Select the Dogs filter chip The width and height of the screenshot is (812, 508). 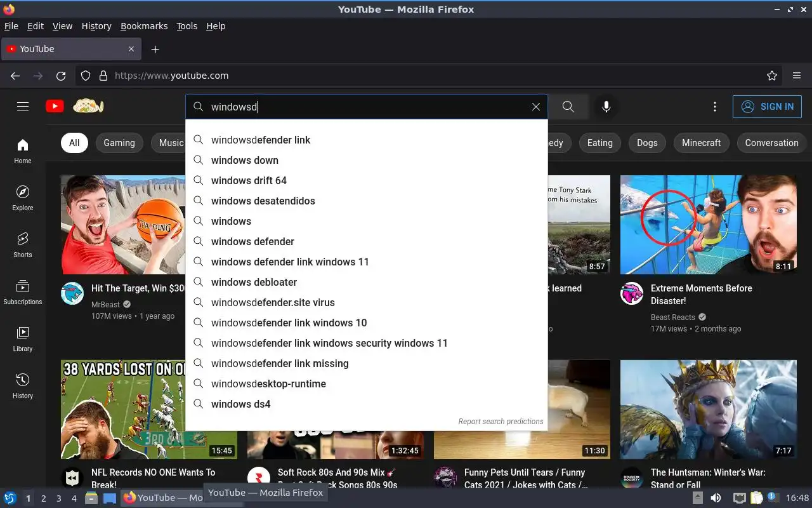pos(647,143)
